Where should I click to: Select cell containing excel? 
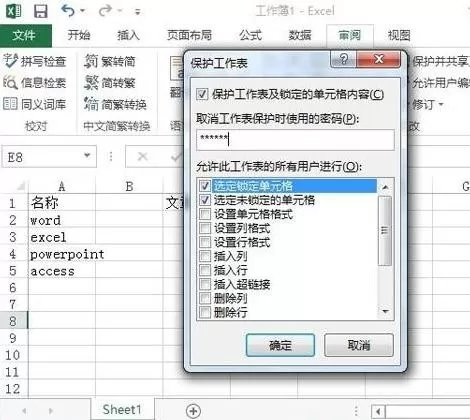tap(62, 237)
